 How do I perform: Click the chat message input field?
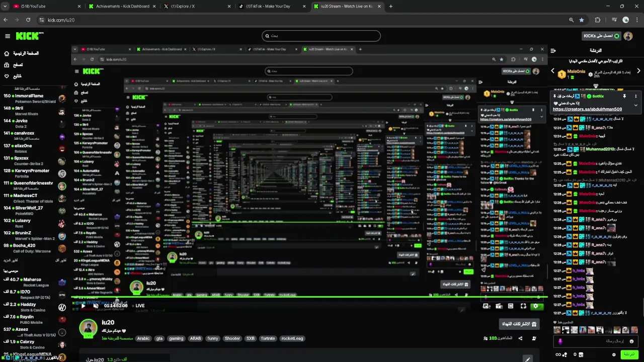pos(596,341)
